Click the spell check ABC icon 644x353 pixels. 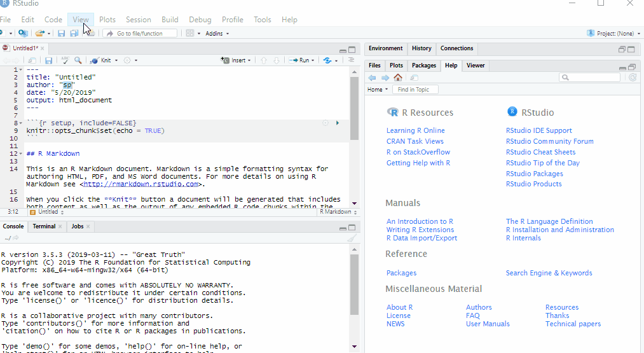(65, 60)
